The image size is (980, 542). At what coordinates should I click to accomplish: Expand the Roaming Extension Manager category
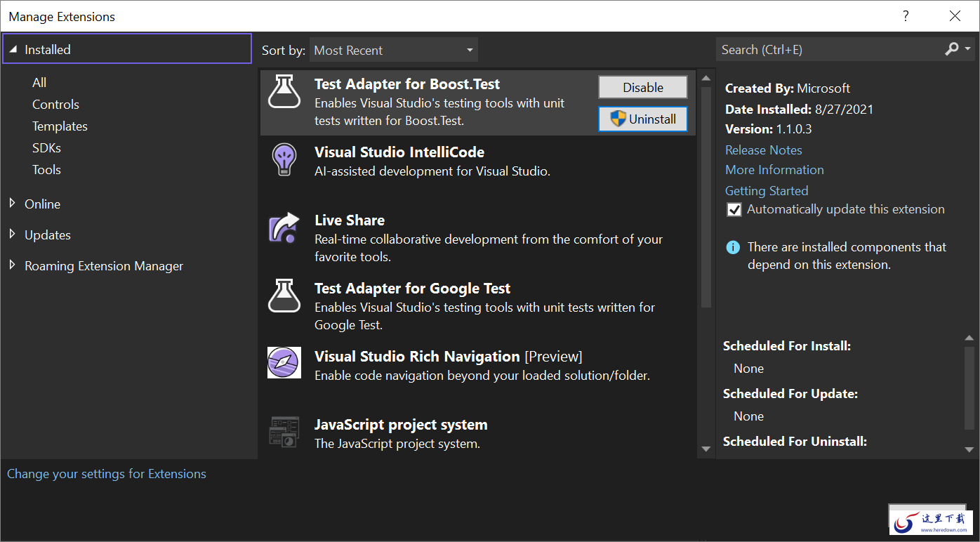(x=12, y=265)
